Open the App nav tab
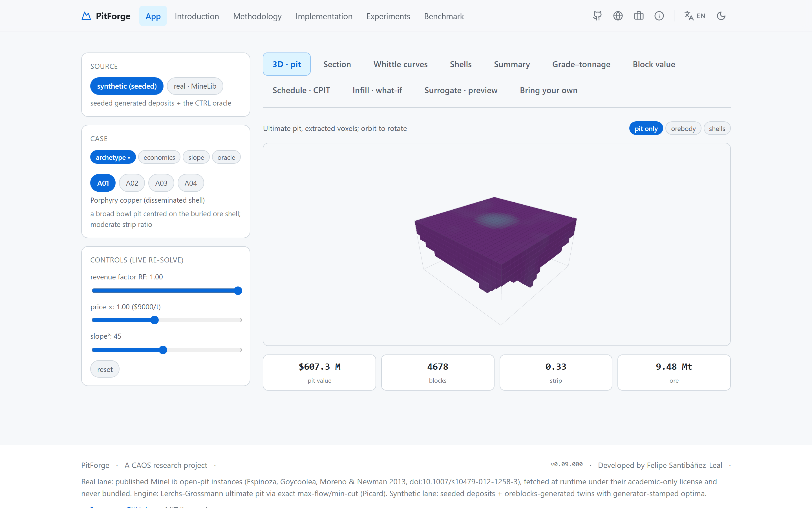 [153, 16]
